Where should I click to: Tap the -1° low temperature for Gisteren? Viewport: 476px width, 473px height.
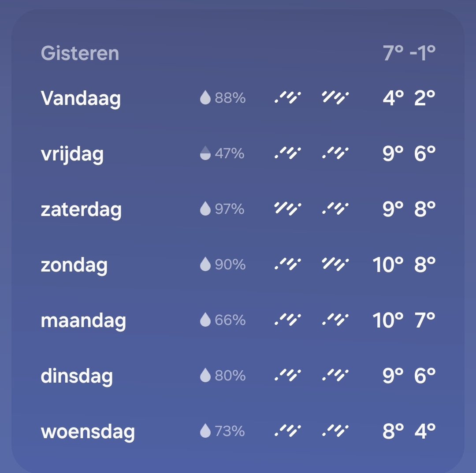click(x=422, y=52)
